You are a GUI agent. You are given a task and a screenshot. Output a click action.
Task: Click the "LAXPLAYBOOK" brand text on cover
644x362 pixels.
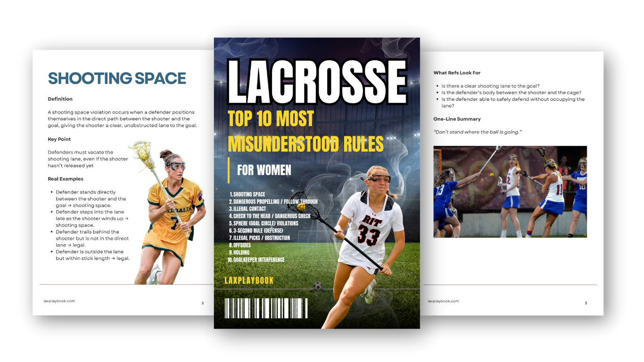(x=249, y=280)
